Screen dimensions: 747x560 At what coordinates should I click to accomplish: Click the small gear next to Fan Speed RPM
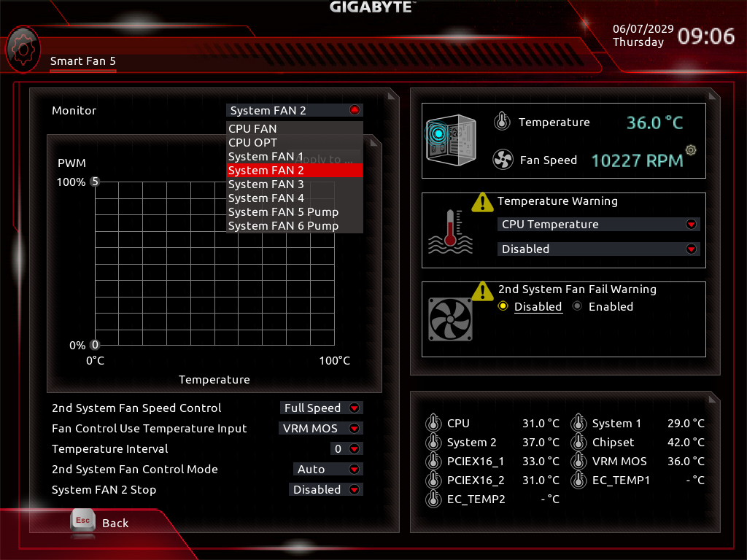[691, 150]
